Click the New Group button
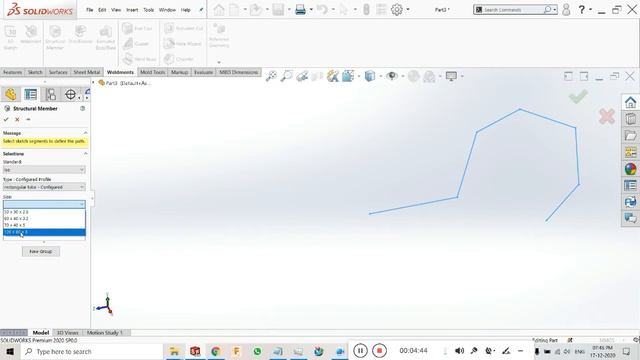640x360 pixels. [41, 251]
